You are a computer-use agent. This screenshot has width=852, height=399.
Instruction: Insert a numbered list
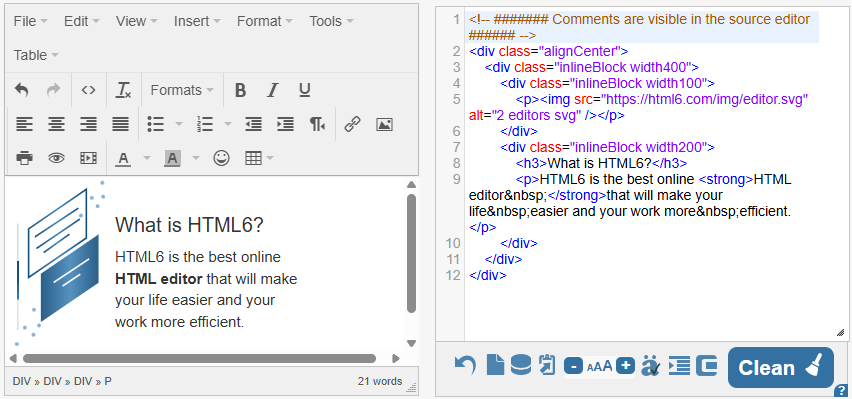tap(204, 124)
